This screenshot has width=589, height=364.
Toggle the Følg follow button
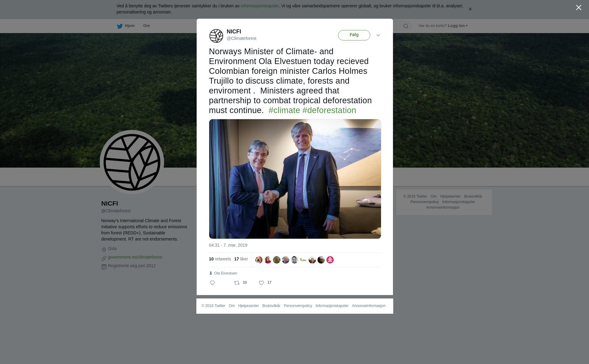(x=354, y=35)
